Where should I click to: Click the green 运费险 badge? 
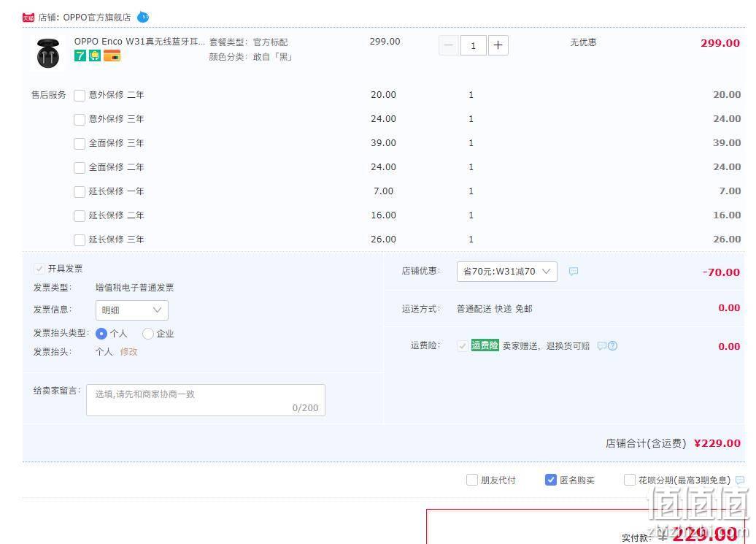[x=485, y=345]
